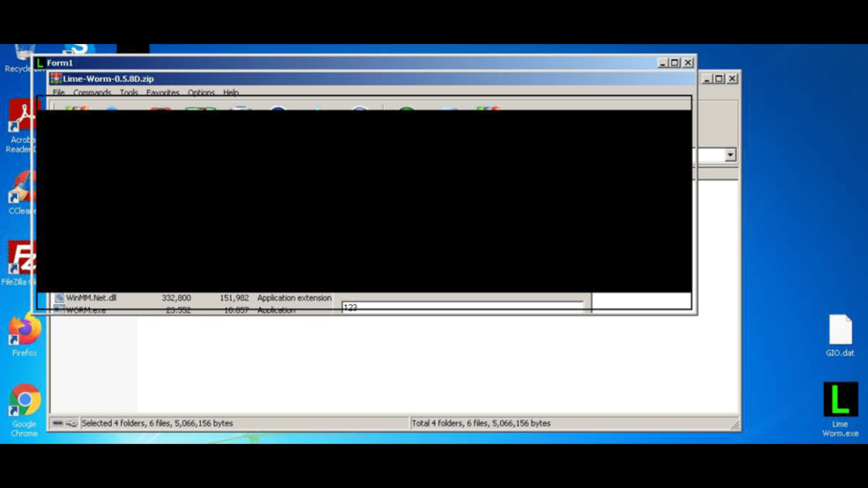Image resolution: width=868 pixels, height=488 pixels.
Task: Maximize the archive window behind Form1
Action: (x=719, y=79)
